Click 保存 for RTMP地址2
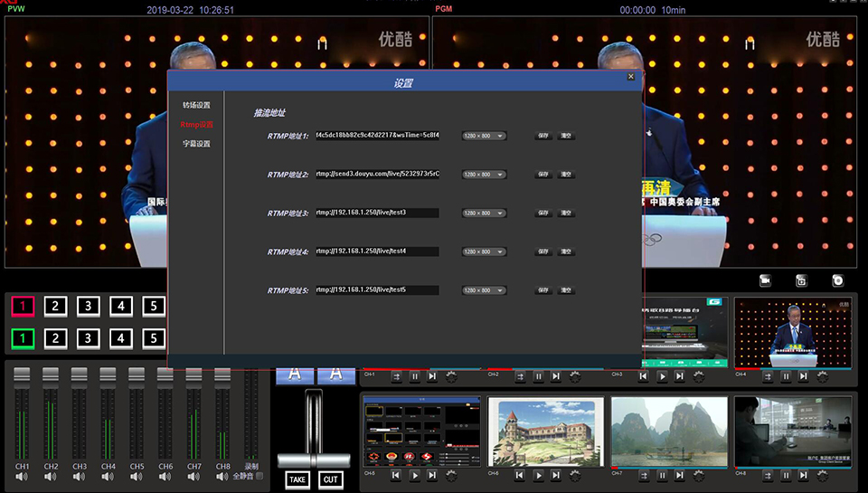 tap(542, 175)
